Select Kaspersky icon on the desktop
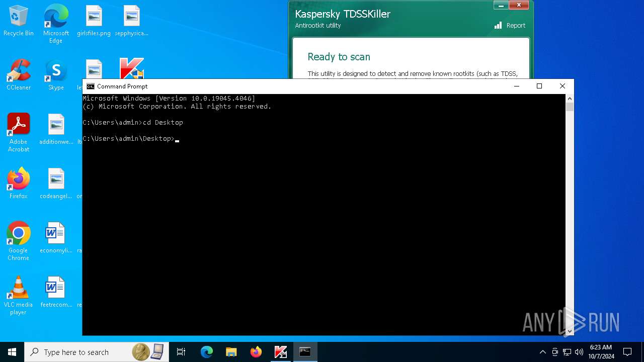 click(131, 68)
